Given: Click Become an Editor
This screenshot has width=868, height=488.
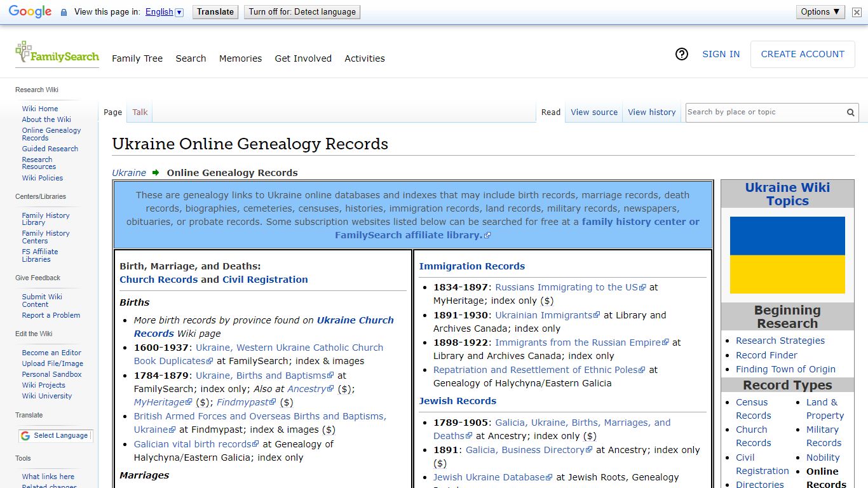Looking at the screenshot, I should point(51,353).
